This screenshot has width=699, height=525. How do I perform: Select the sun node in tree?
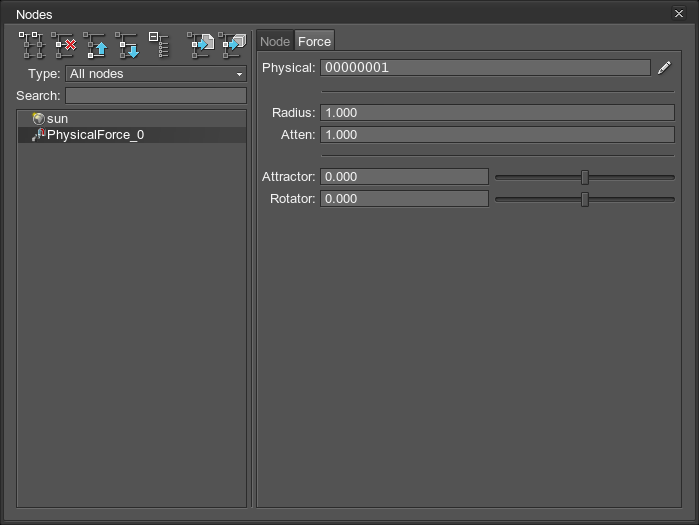click(x=57, y=118)
